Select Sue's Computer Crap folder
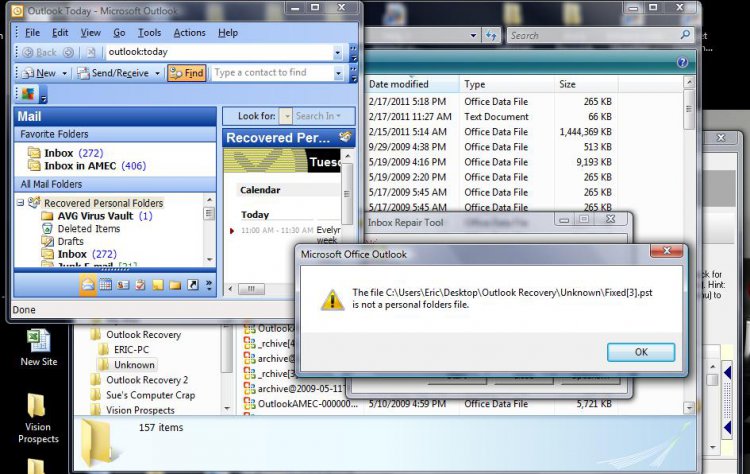Screen dimensions: 750x474 pyautogui.click(x=143, y=395)
